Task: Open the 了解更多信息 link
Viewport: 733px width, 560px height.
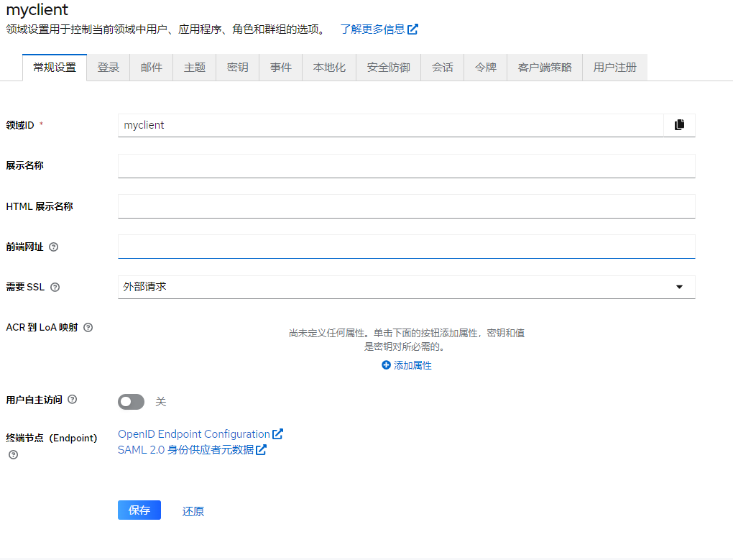Action: coord(379,29)
